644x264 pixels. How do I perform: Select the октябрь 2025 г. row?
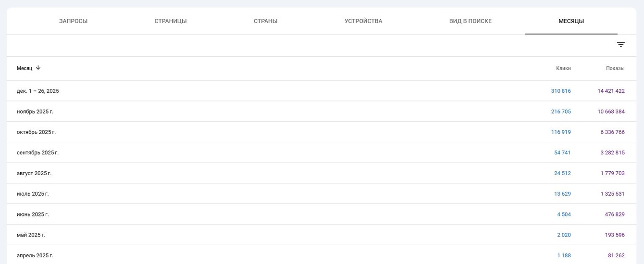tap(36, 132)
